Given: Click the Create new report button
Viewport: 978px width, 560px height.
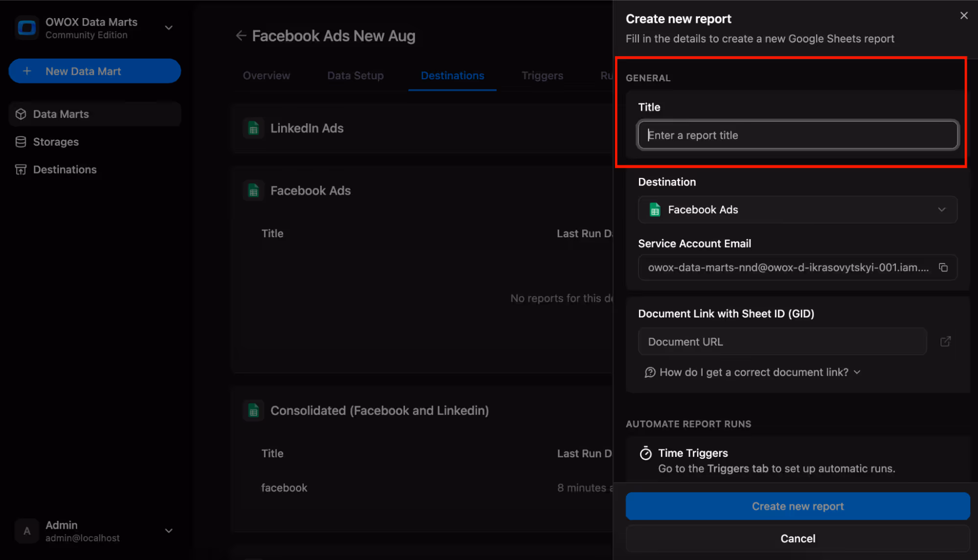Looking at the screenshot, I should click(x=797, y=506).
